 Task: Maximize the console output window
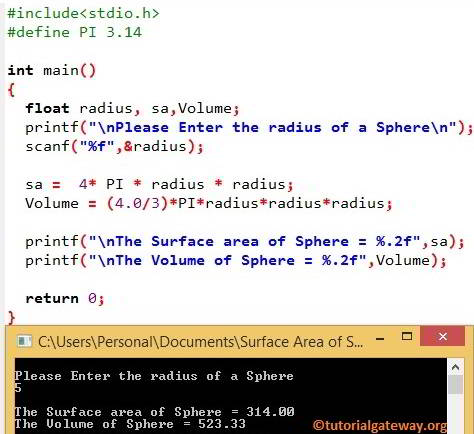(x=407, y=336)
